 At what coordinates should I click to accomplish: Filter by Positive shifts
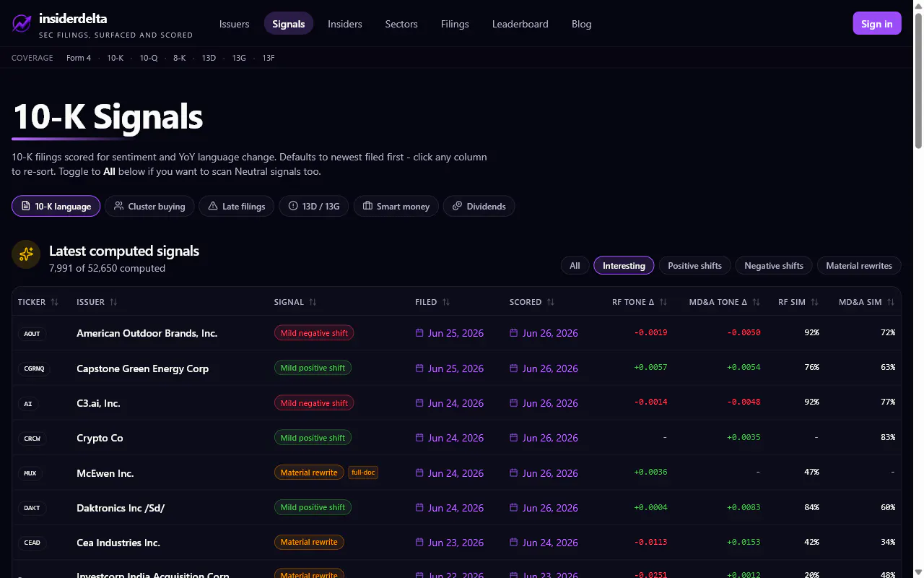(x=694, y=266)
